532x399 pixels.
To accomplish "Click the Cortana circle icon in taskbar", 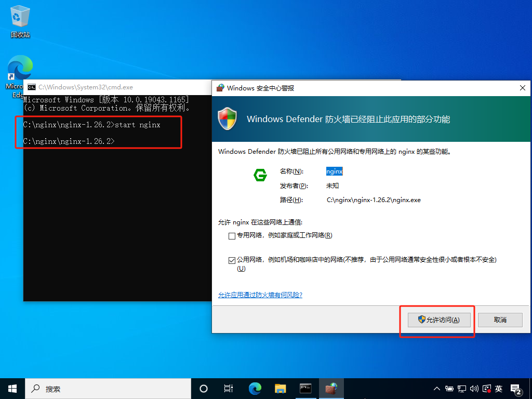I will coord(204,388).
